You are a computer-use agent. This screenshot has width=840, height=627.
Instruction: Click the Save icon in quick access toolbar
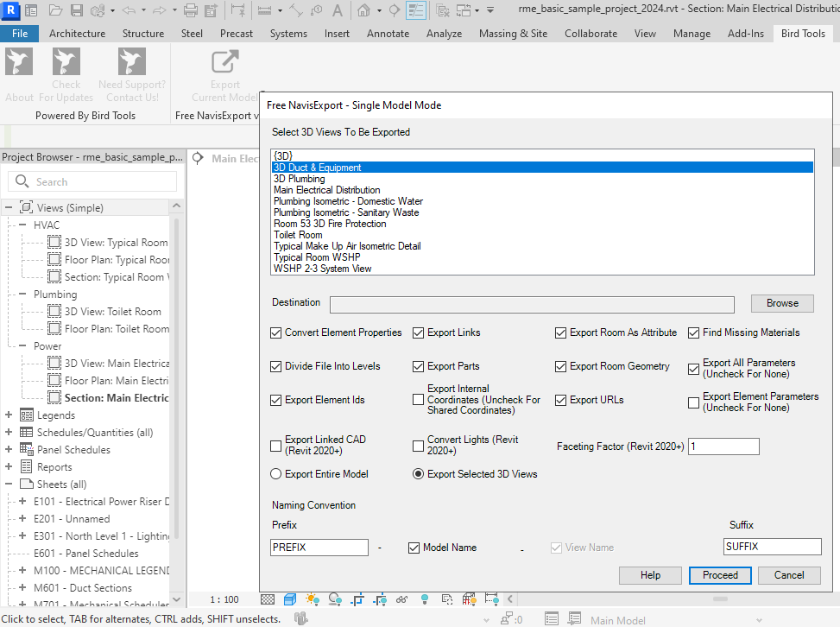coord(77,11)
